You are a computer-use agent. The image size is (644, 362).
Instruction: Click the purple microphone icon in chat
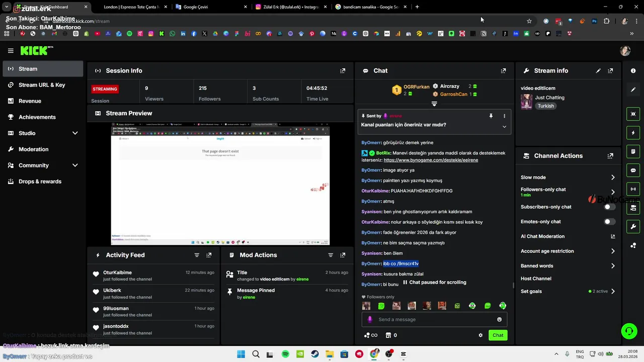pyautogui.click(x=370, y=319)
